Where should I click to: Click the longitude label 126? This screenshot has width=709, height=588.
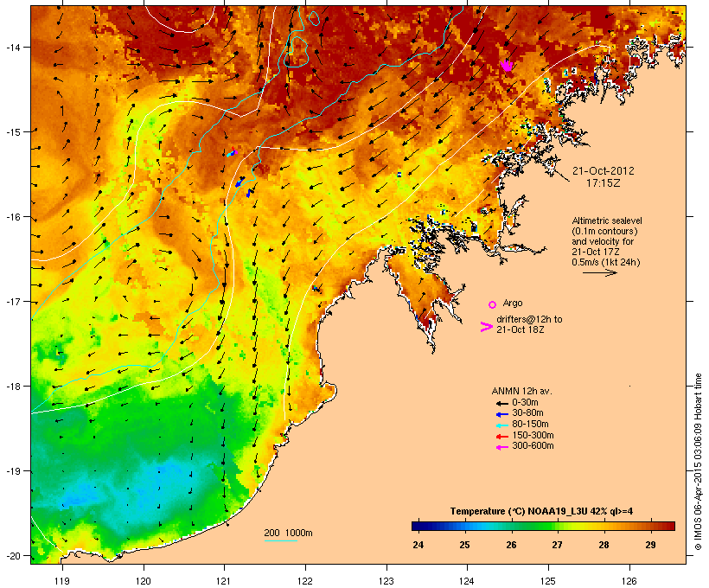629,581
